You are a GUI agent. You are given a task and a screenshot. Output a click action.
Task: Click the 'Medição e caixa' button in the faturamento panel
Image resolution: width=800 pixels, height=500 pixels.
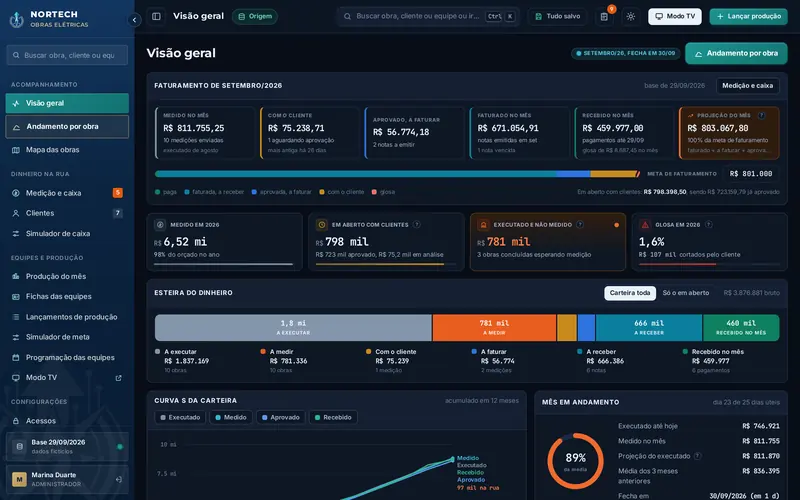(x=747, y=86)
